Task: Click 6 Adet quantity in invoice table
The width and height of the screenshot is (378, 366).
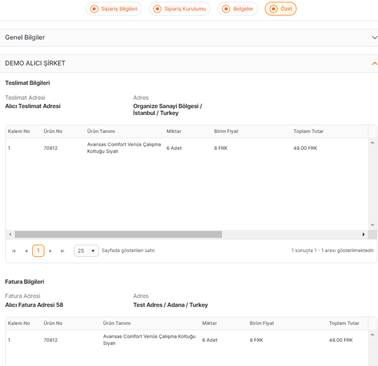Action: (x=210, y=340)
